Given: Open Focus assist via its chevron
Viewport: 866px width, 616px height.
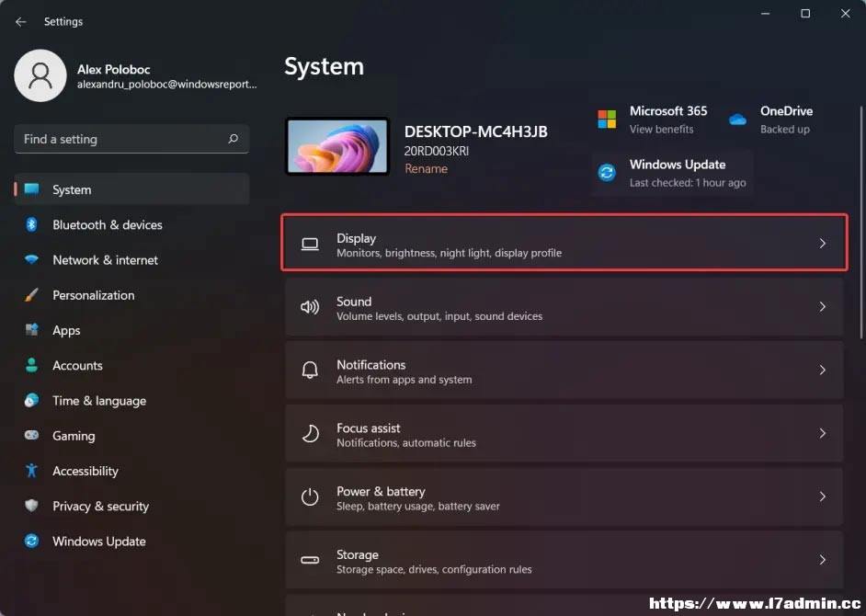Looking at the screenshot, I should point(823,433).
